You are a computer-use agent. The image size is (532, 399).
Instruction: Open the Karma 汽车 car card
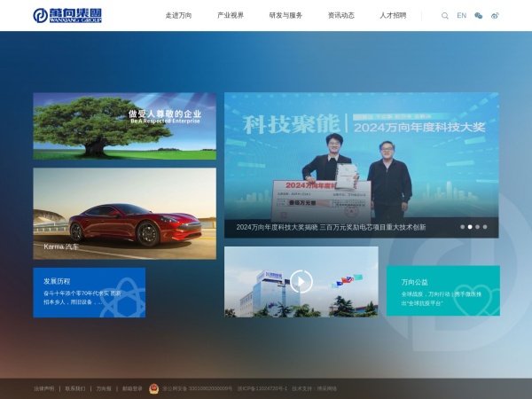coord(124,214)
